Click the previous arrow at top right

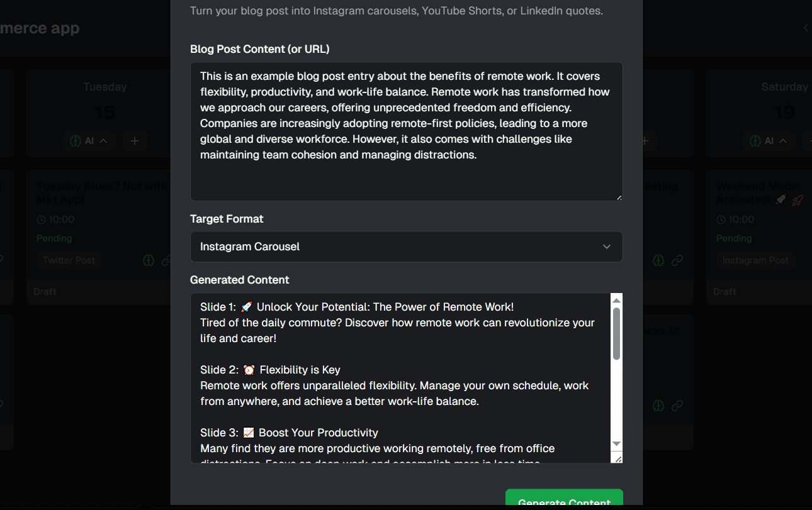(x=806, y=28)
